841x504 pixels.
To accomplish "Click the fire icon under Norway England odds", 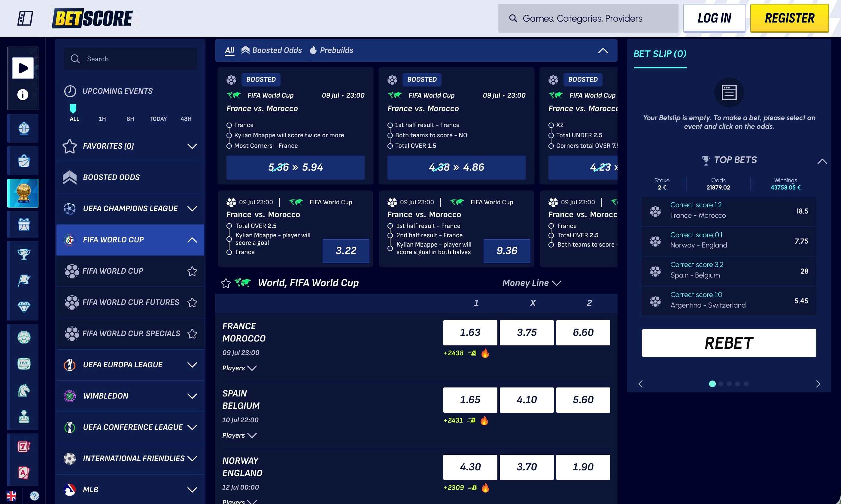I will click(485, 488).
